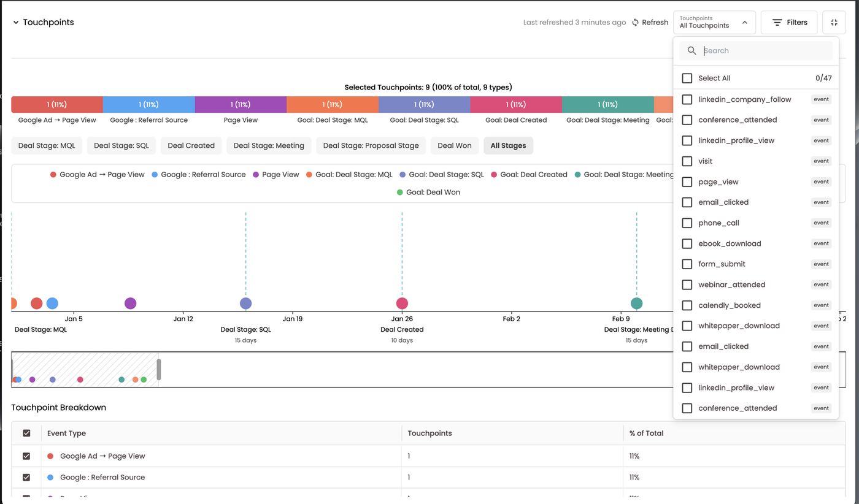Click the 0/47 selection counter
The height and width of the screenshot is (504, 859).
[823, 78]
